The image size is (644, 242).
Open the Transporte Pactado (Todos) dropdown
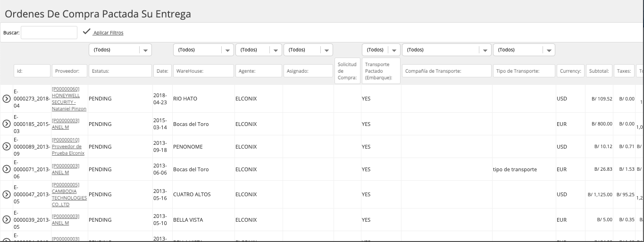381,50
